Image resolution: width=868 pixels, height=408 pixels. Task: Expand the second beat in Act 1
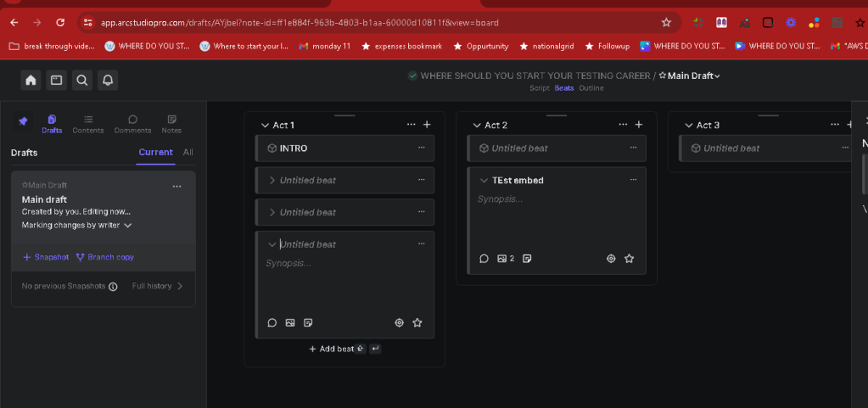[272, 181]
